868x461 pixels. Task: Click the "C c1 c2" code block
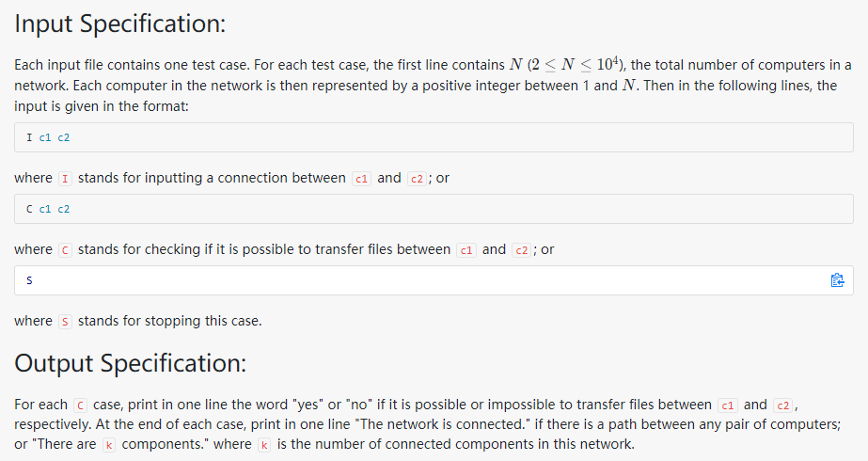434,209
